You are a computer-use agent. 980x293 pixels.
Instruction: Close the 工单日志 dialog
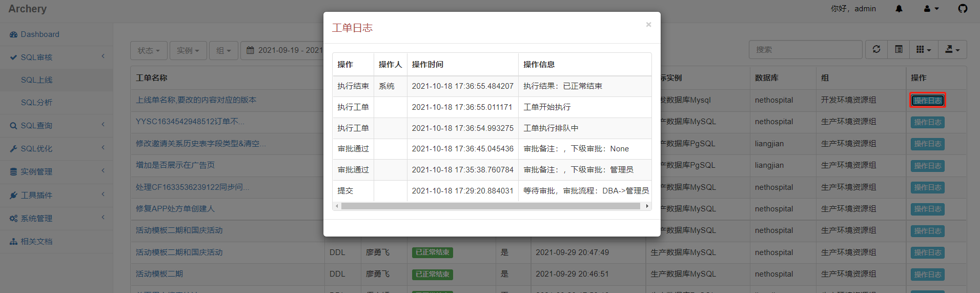point(648,25)
